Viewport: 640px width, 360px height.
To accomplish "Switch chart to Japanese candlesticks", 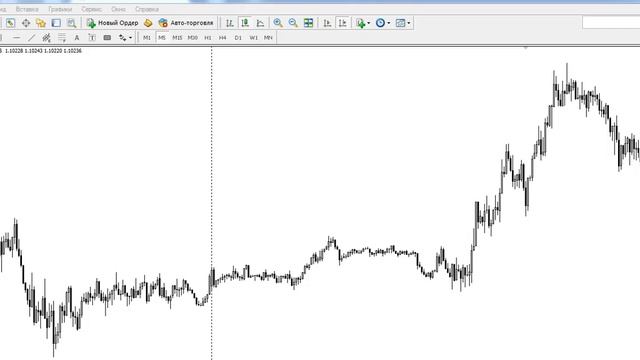I will click(245, 23).
